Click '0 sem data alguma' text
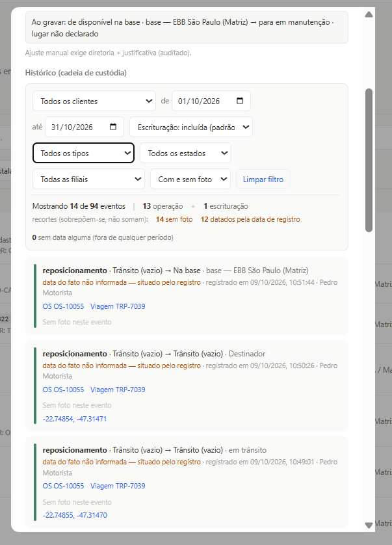392x545 pixels. 103,237
